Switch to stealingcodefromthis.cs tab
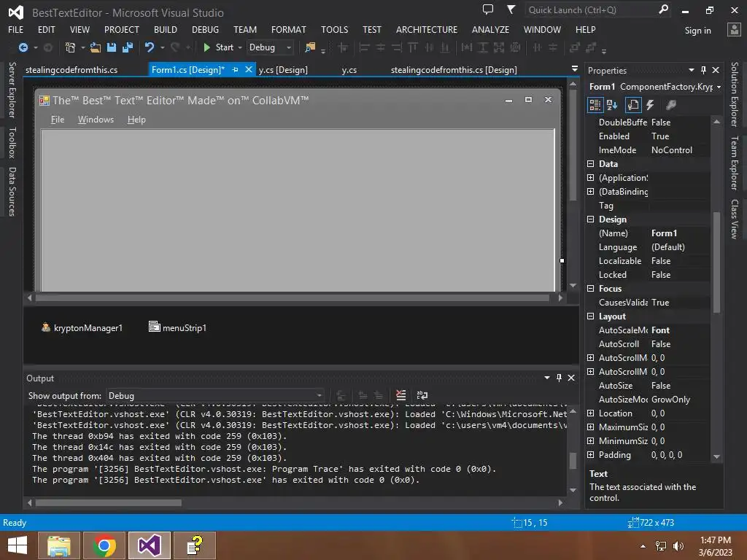The height and width of the screenshot is (560, 747). point(71,69)
